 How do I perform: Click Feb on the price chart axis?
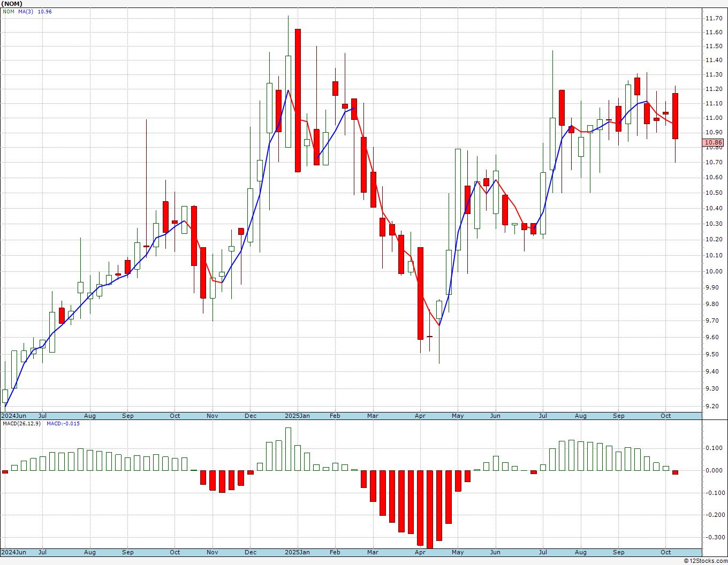(335, 416)
